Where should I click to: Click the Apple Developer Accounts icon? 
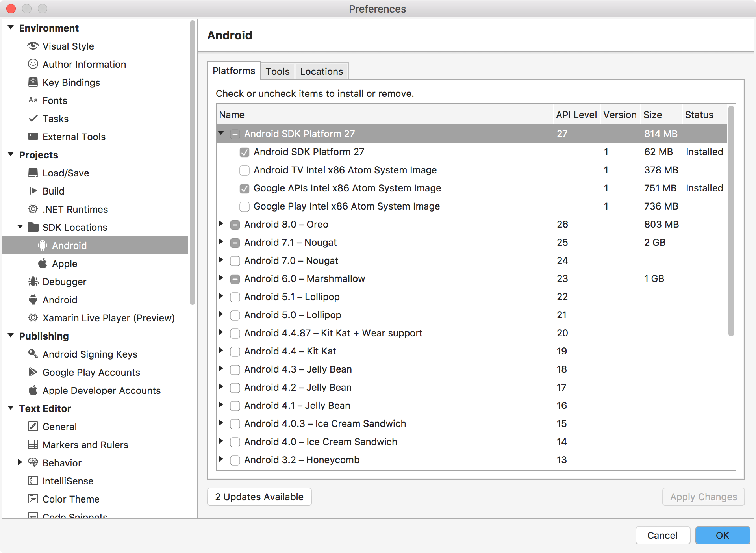click(x=33, y=390)
